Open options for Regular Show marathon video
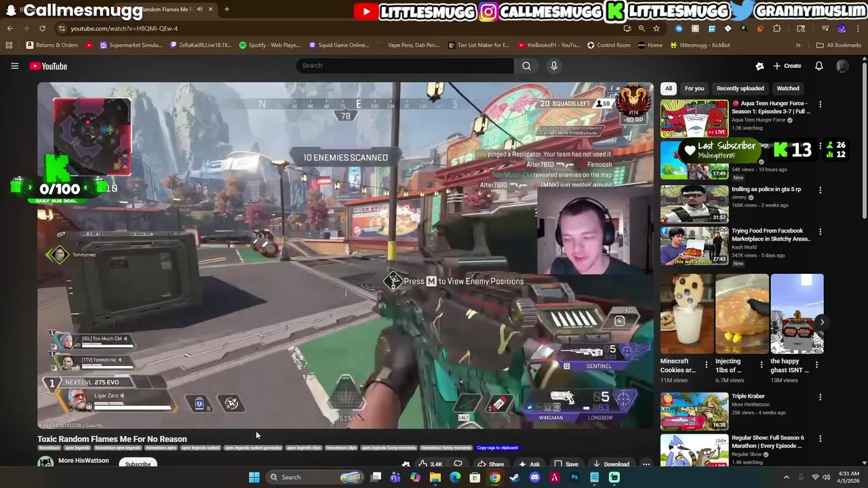 pyautogui.click(x=820, y=439)
